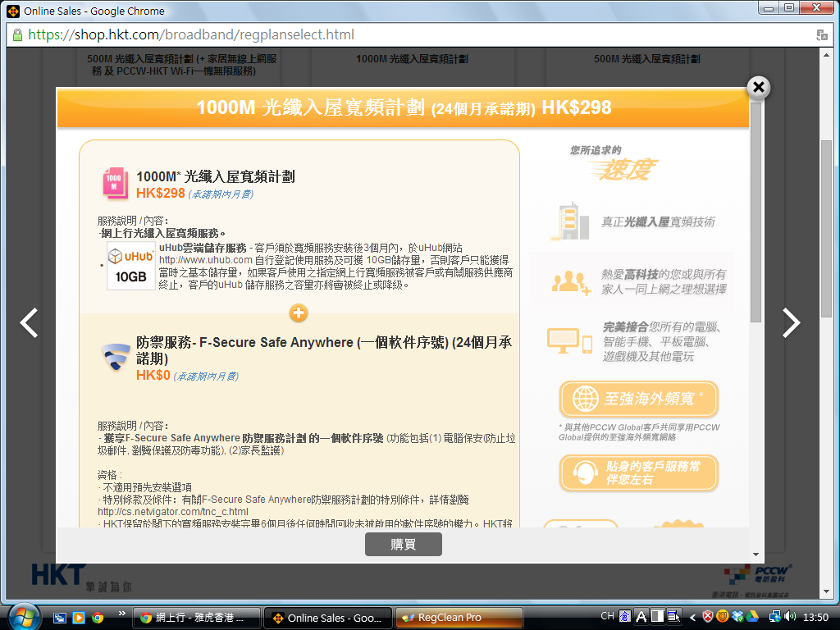This screenshot has height=630, width=840.
Task: Click the Chrome window title bar icon
Action: (x=13, y=11)
